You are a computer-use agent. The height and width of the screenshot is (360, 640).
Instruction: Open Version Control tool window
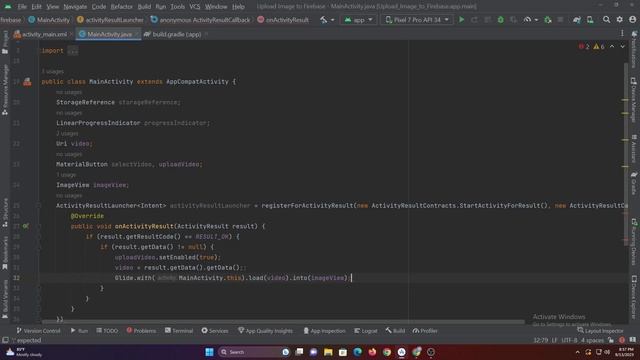coord(38,331)
